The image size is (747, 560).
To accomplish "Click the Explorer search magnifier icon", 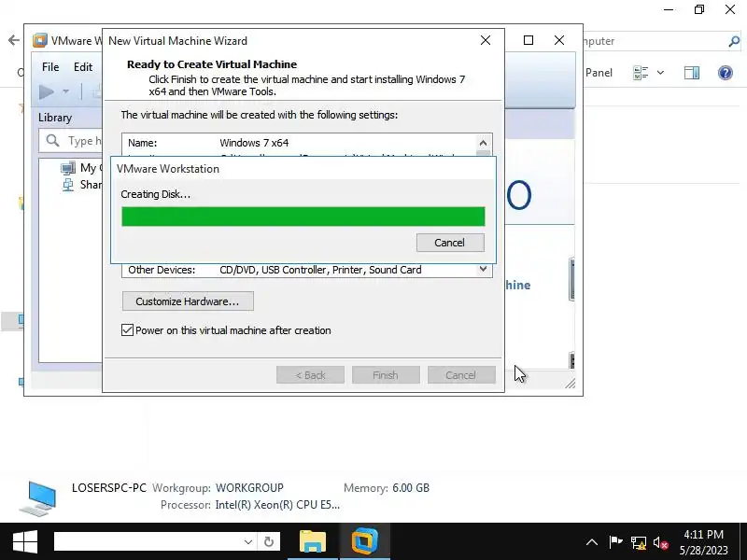I will (x=734, y=41).
